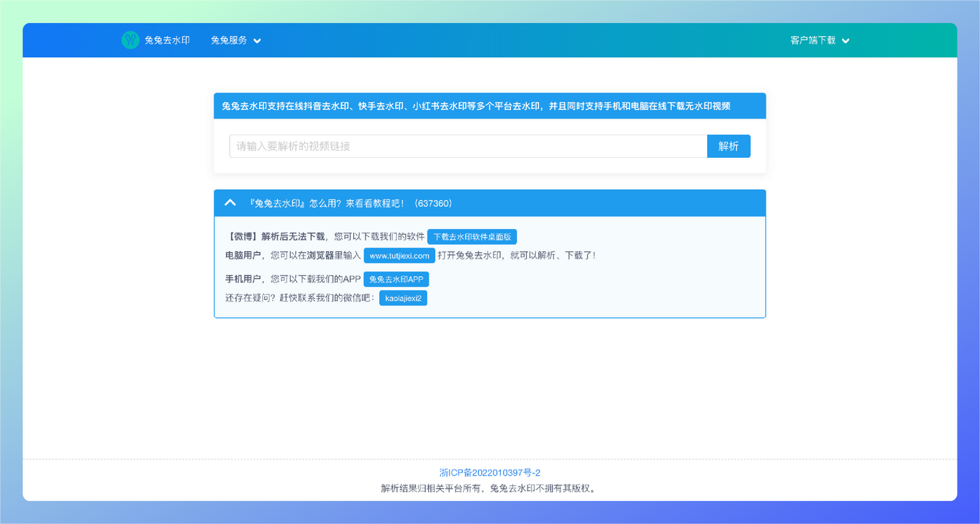Open the www.tutjiexi.com link button
This screenshot has width=980, height=524.
coord(399,256)
